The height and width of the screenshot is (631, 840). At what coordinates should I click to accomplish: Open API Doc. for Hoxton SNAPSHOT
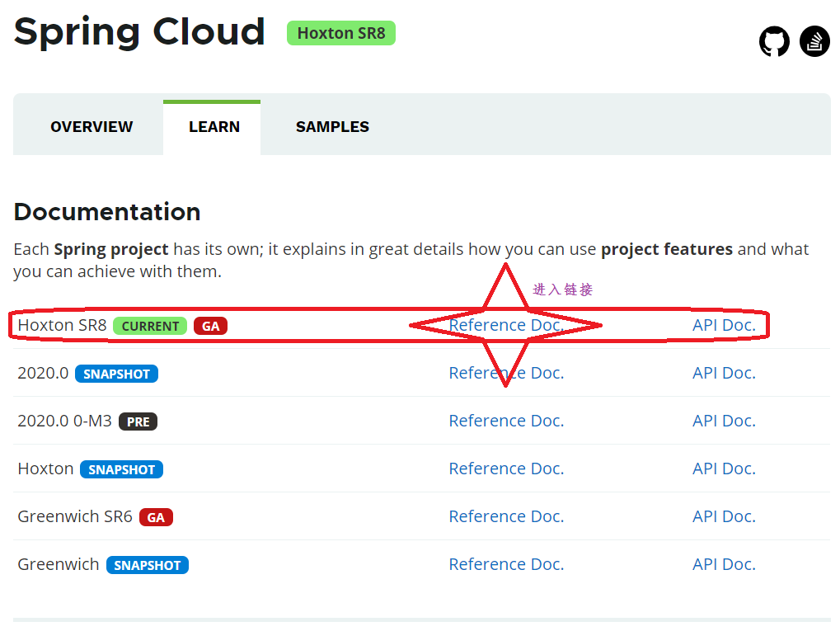(x=724, y=469)
